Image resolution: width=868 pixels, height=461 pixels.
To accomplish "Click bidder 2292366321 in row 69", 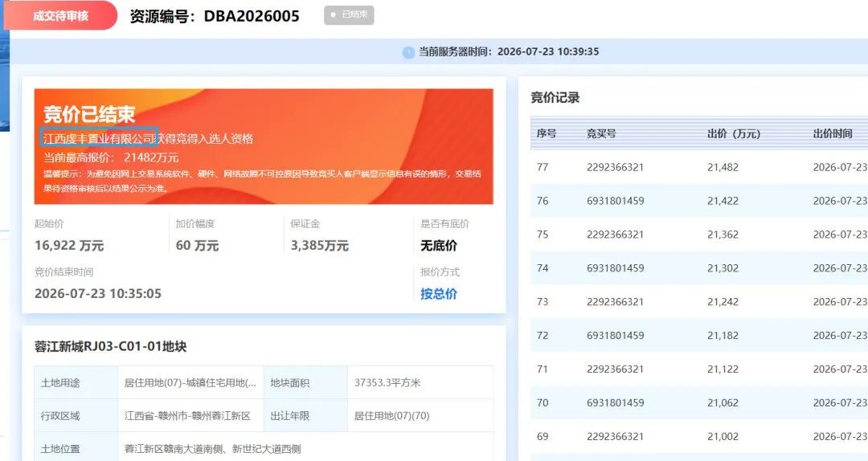I will tap(615, 437).
